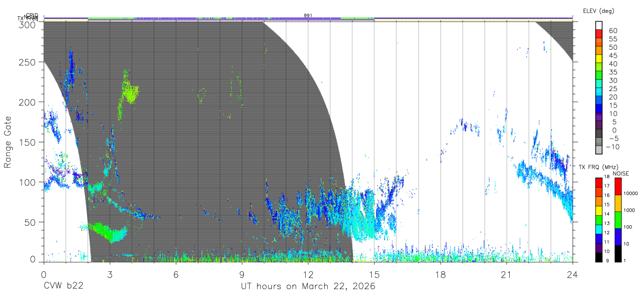Screen dimensions: 644x297
Task: Click the '18' UT hour tick label
Action: point(441,274)
